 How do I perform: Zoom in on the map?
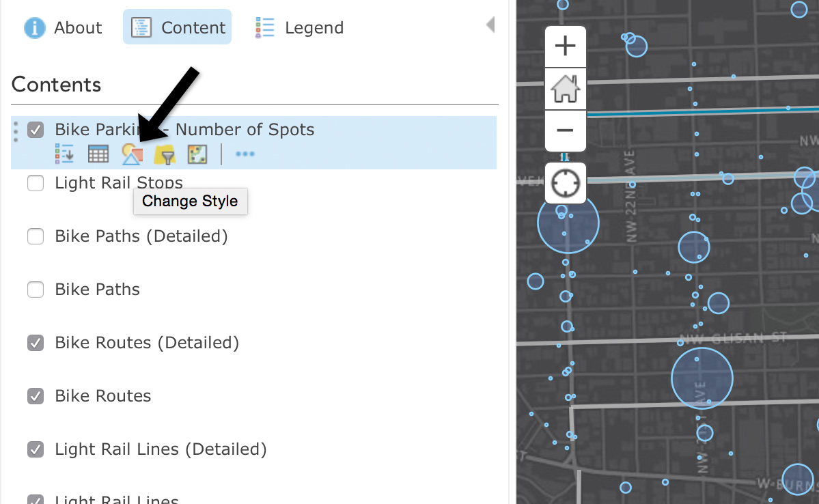coord(565,46)
